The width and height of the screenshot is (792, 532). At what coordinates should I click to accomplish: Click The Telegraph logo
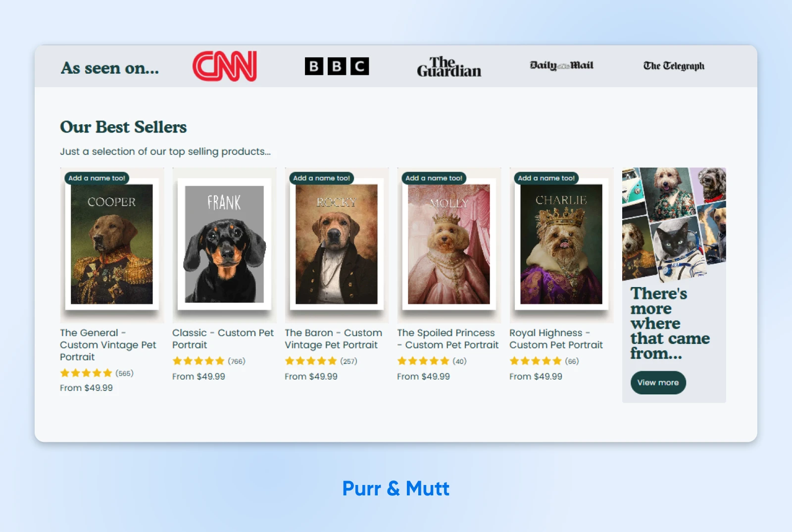tap(674, 66)
